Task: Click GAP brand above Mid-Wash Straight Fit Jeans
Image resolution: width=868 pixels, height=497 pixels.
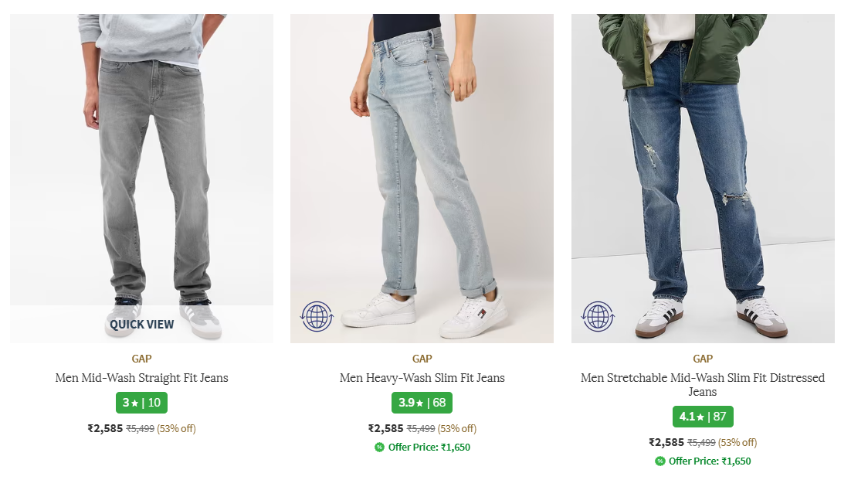Action: [x=142, y=359]
